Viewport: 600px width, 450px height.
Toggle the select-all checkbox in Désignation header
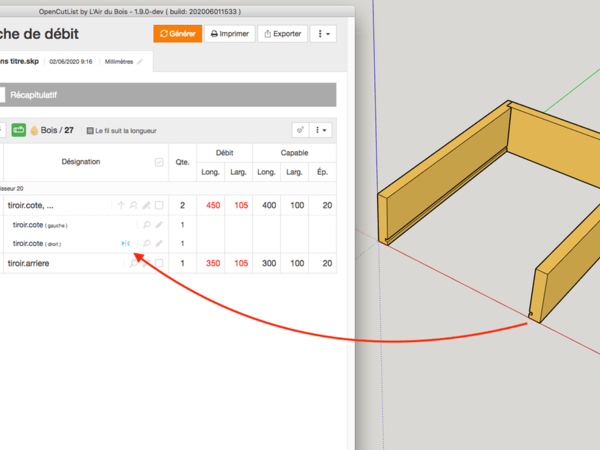(x=159, y=162)
